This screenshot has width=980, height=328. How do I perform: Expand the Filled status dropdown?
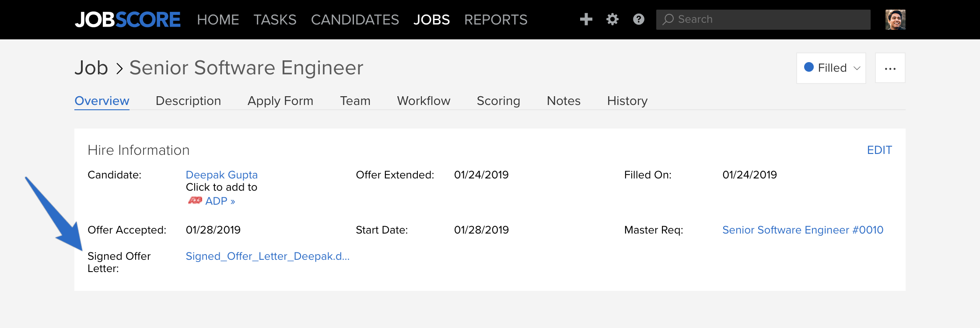(831, 68)
